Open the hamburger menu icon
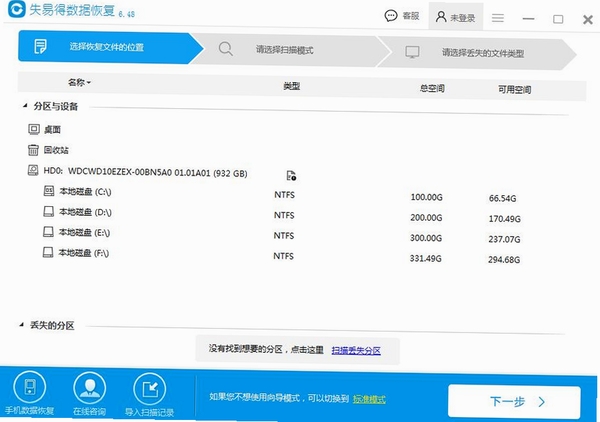 point(497,18)
